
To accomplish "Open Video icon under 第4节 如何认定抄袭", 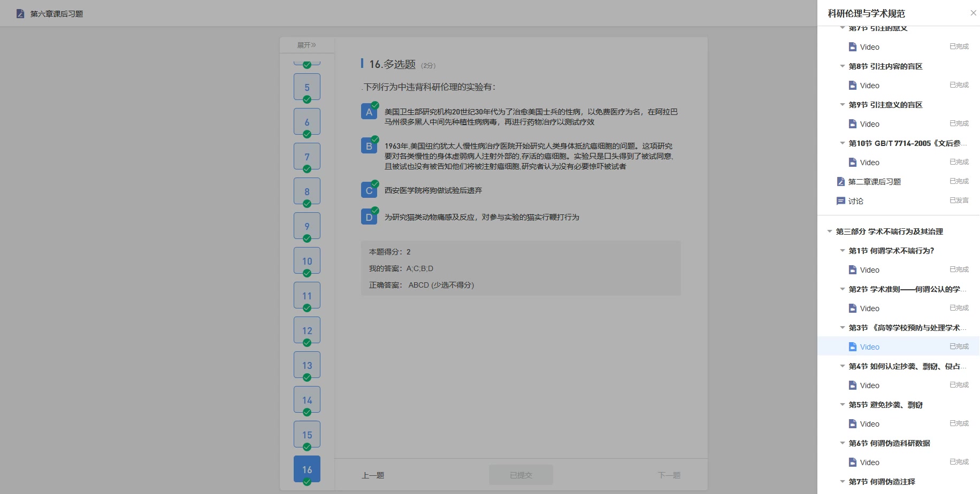I will click(853, 385).
